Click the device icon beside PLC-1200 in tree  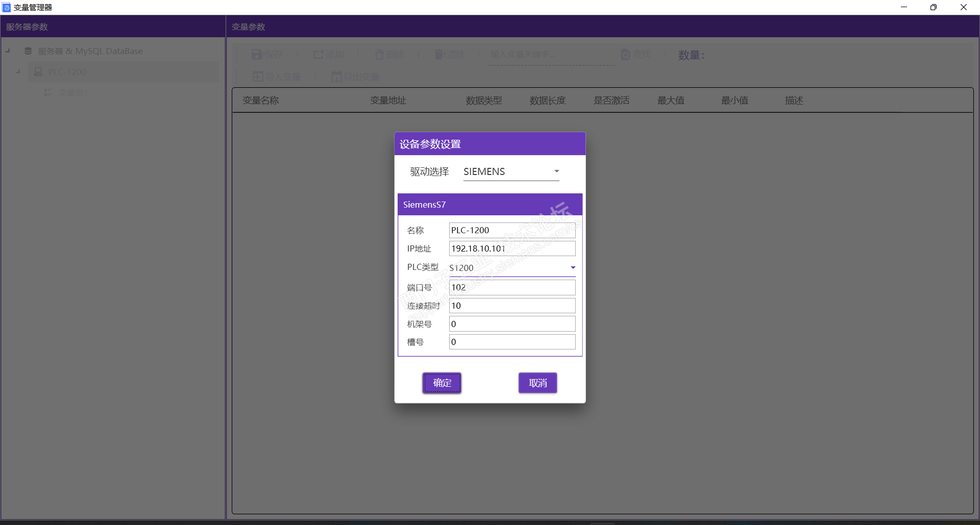pos(38,72)
